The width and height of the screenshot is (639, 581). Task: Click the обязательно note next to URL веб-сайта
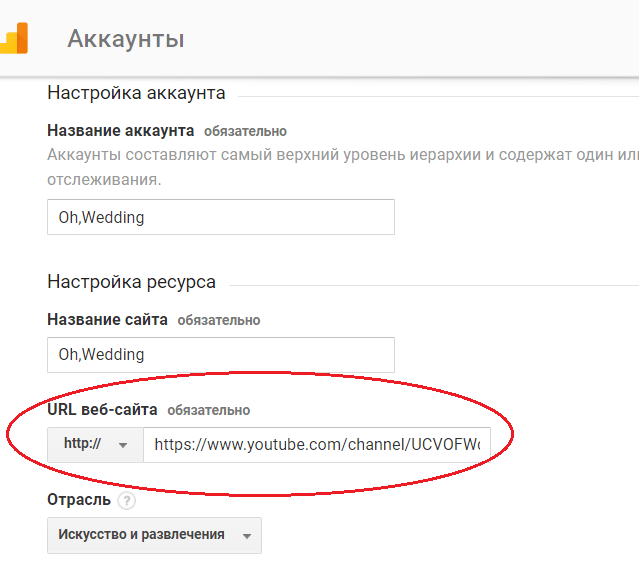(209, 410)
